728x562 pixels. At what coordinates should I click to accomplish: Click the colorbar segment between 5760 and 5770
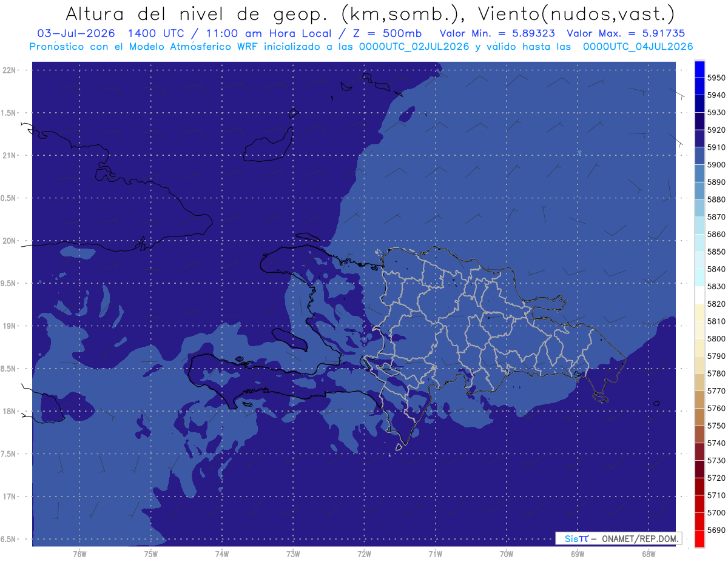click(699, 400)
